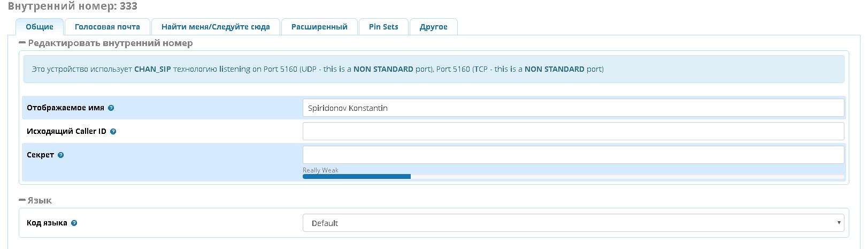Switch to the Голосовая почта tab

click(107, 27)
